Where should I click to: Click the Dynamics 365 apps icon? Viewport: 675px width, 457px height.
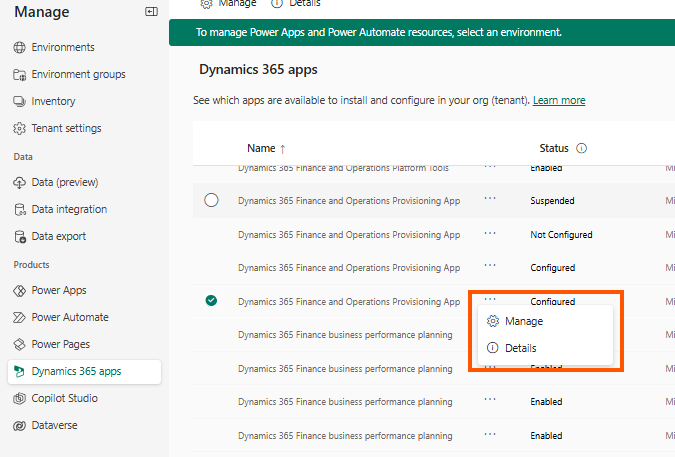click(x=19, y=371)
